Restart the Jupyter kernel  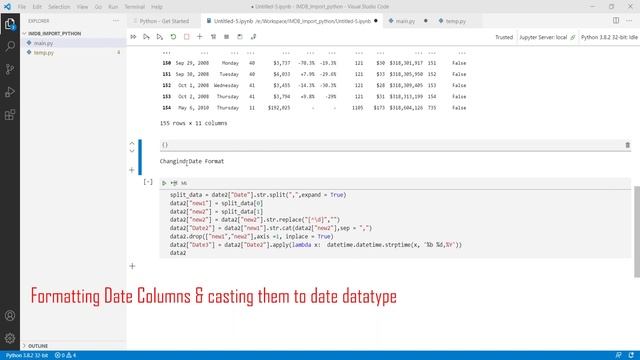click(173, 37)
